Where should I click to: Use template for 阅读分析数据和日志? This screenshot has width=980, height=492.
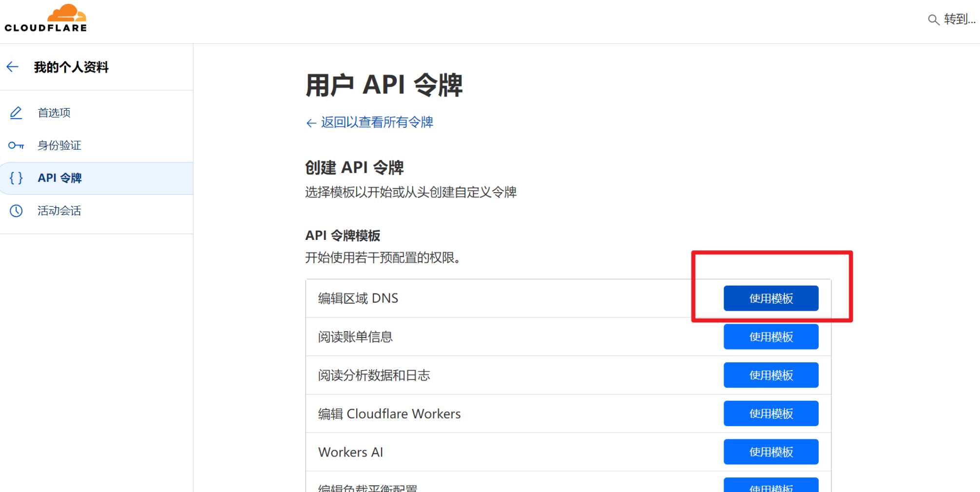pos(770,375)
